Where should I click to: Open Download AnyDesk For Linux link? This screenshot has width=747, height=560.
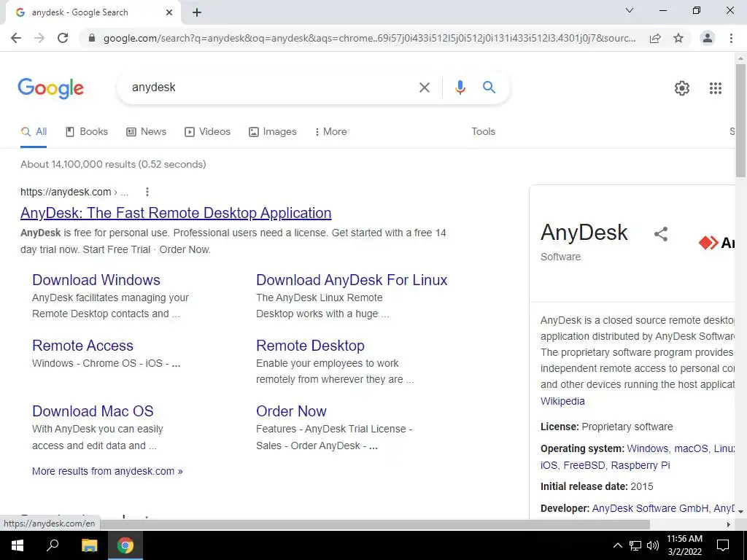[x=352, y=280]
